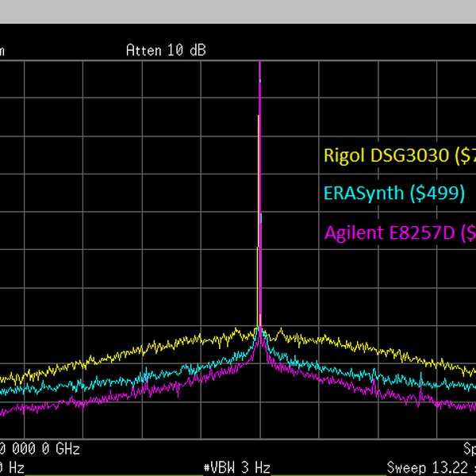476x476 pixels.
Task: Click the Span label at bottom right
Action: (470, 448)
